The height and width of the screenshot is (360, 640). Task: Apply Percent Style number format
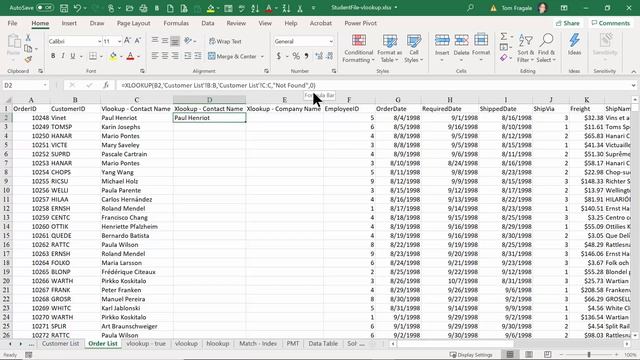296,56
